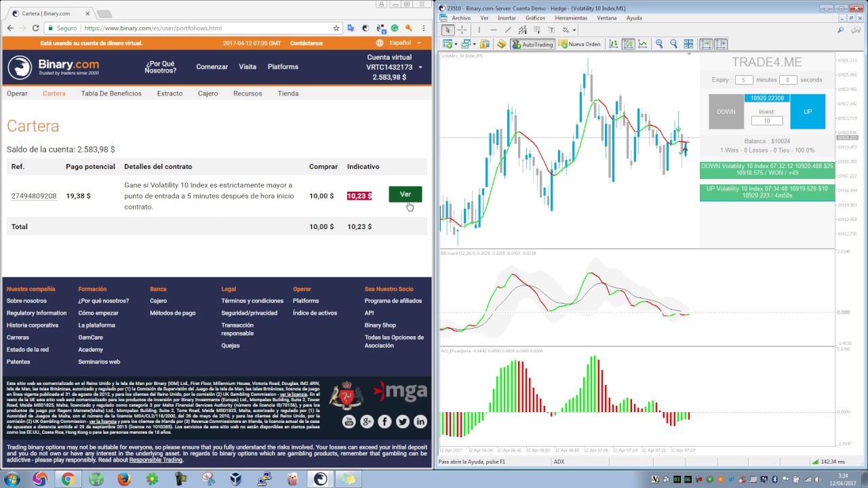This screenshot has width=868, height=488.
Task: Toggle chart shift
Action: coord(721,44)
